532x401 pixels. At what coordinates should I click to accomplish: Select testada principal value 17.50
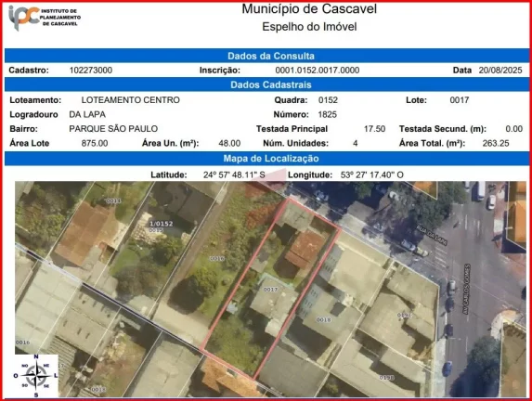coord(374,129)
